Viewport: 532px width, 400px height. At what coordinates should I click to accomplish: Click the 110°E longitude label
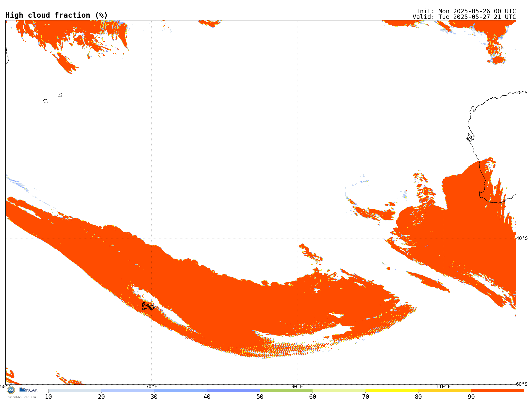pos(443,387)
